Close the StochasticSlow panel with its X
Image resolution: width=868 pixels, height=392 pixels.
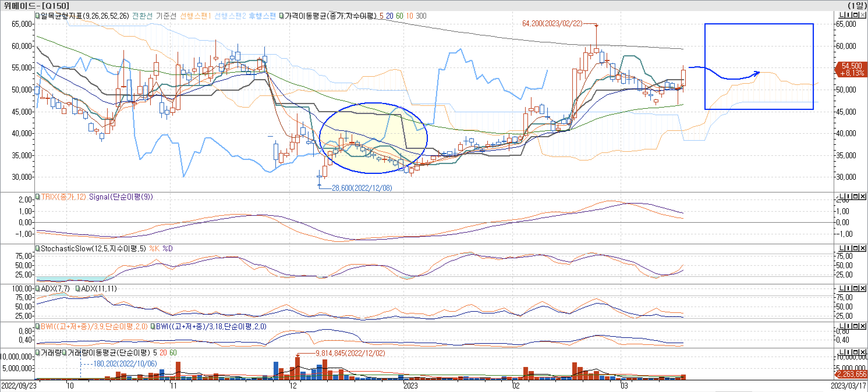(x=862, y=248)
